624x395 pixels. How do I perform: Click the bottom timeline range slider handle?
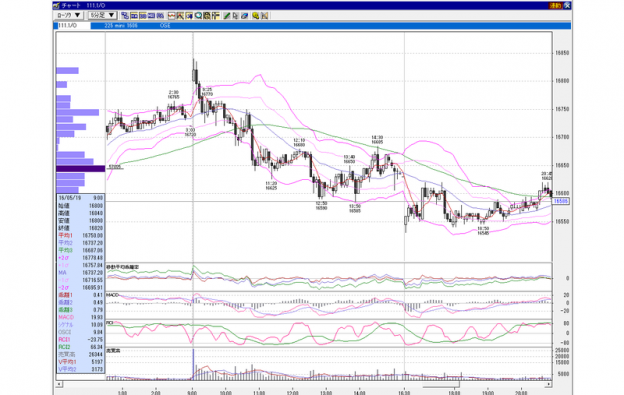coord(441,385)
